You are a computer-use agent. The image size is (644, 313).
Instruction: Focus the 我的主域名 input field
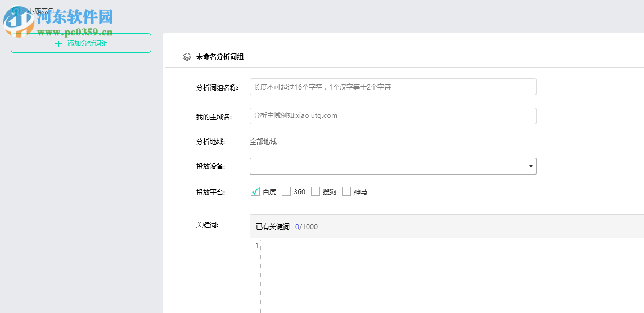(393, 116)
